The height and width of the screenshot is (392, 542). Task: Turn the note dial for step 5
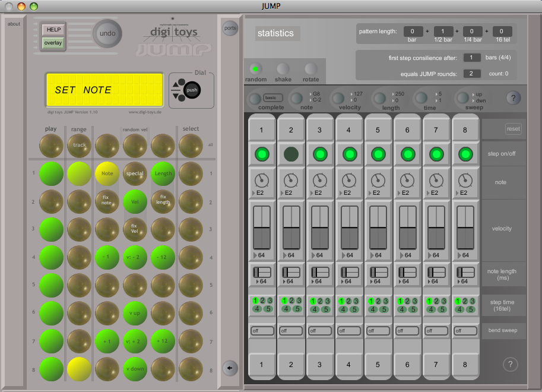[378, 181]
